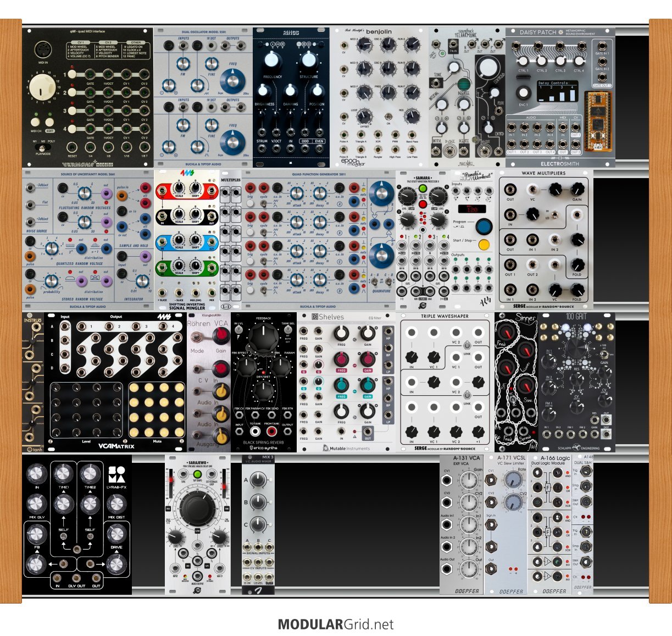Click the Erica Synths logo on Black Spring Reverb

[264, 447]
